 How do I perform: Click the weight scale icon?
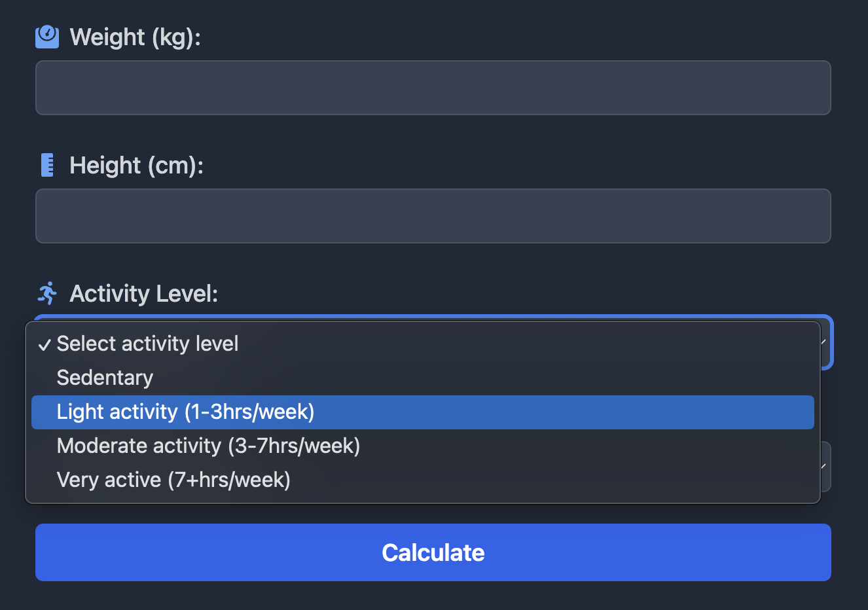(47, 37)
